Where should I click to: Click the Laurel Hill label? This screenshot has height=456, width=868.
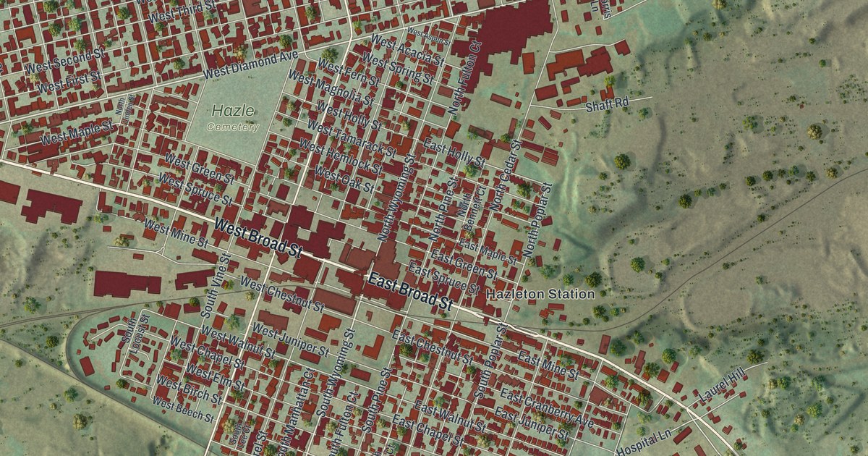[720, 387]
